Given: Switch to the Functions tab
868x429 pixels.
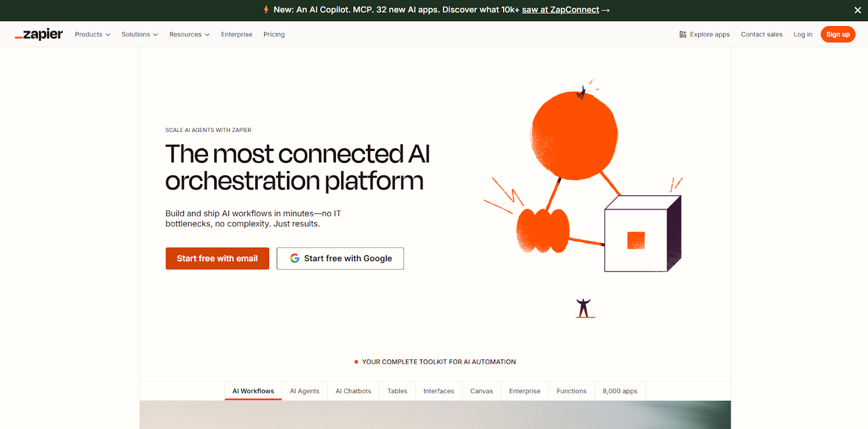Looking at the screenshot, I should [x=571, y=391].
